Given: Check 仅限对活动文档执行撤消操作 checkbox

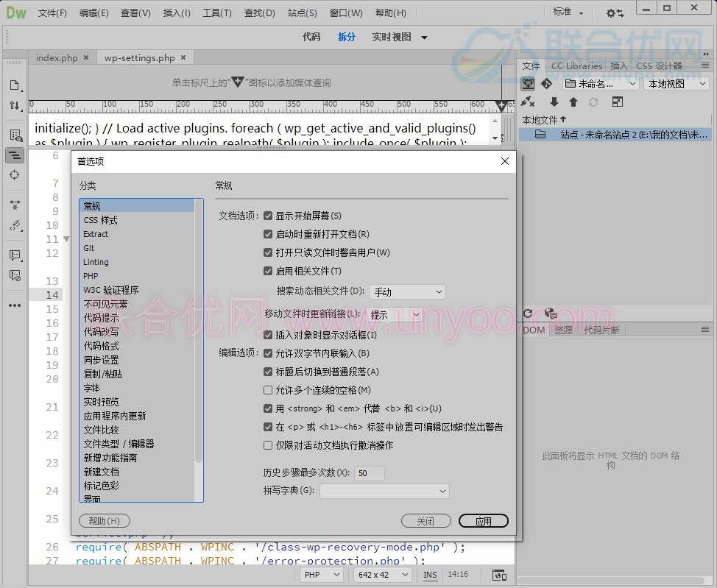Looking at the screenshot, I should coord(268,445).
